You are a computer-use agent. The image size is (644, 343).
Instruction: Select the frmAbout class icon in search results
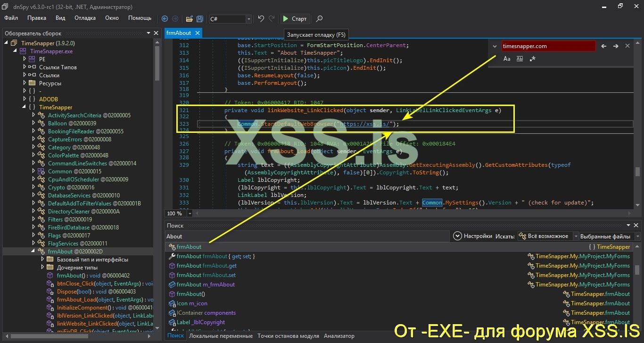pyautogui.click(x=171, y=246)
